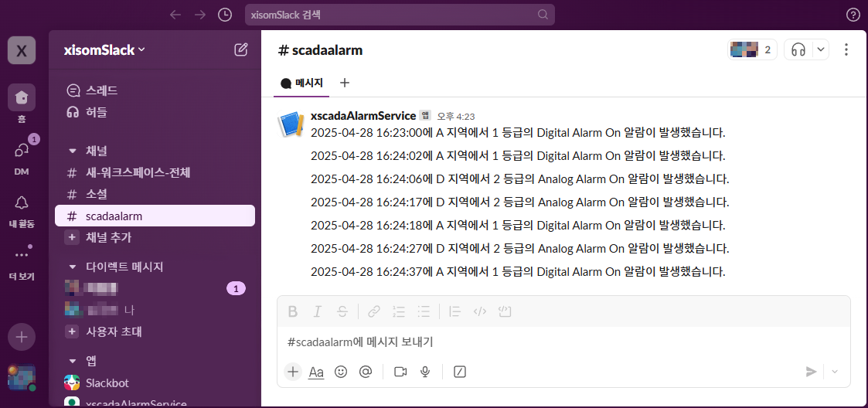Collapse the 채널 section
Screen dimensions: 868x408
pos(72,151)
